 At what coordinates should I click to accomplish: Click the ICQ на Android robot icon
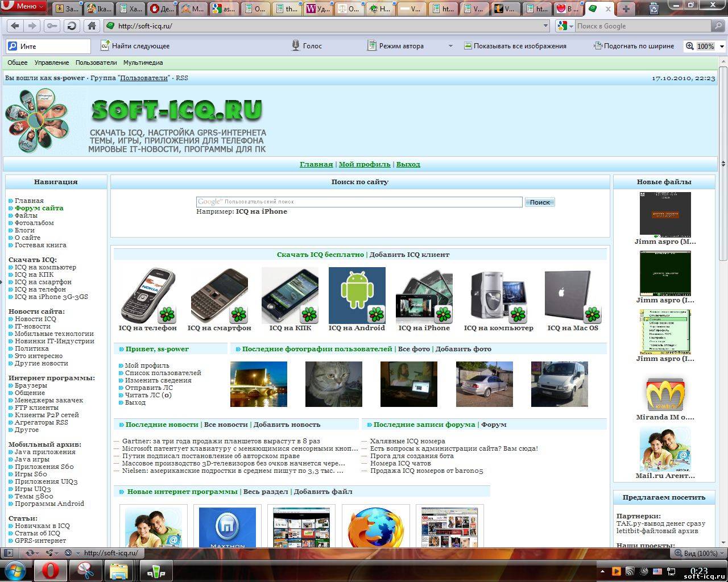pyautogui.click(x=357, y=296)
